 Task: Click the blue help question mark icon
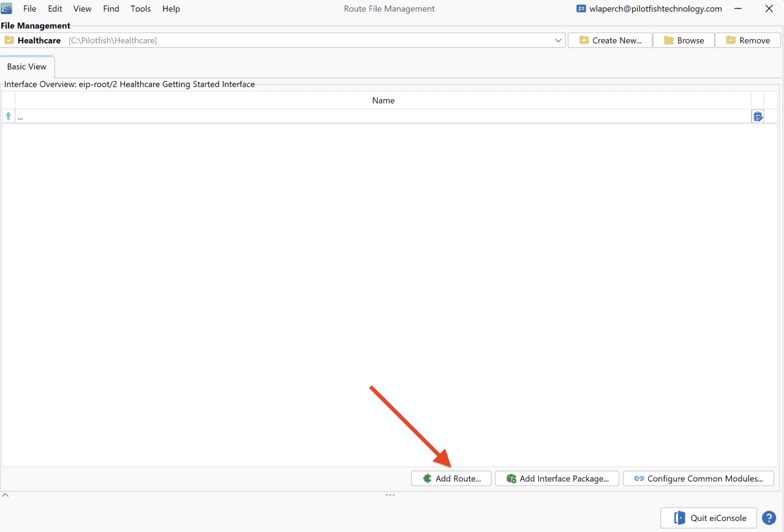[x=769, y=518]
